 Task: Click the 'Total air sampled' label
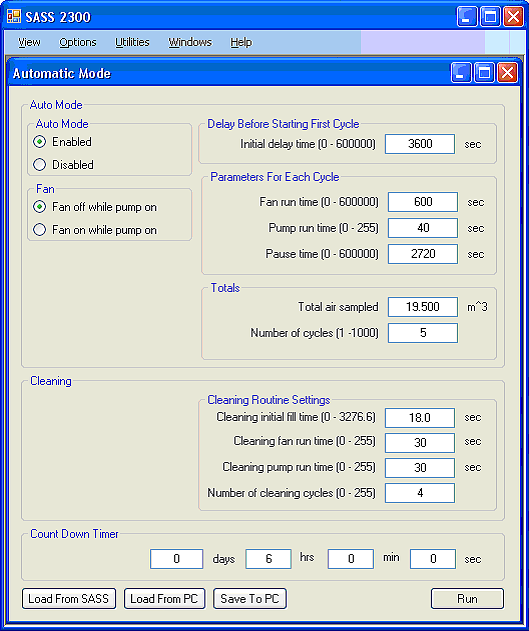[x=338, y=307]
